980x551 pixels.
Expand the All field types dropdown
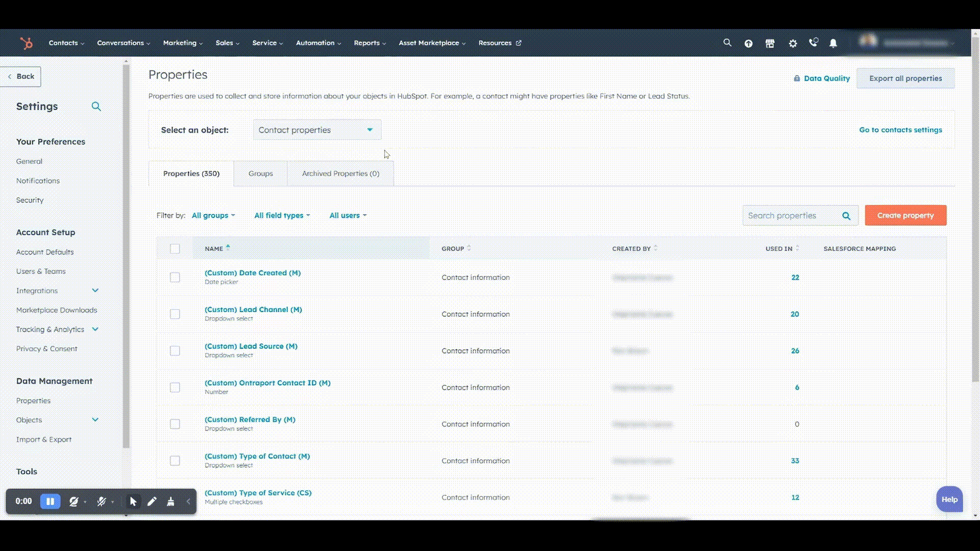pos(281,215)
